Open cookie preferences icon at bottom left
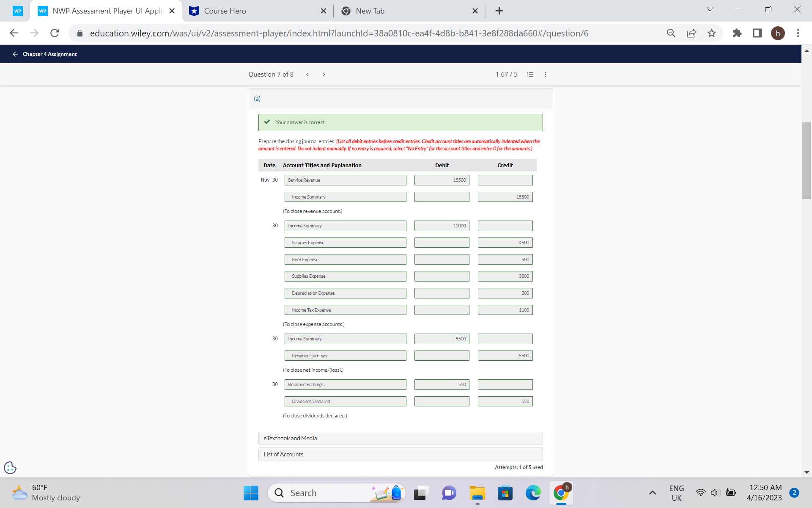 [10, 468]
